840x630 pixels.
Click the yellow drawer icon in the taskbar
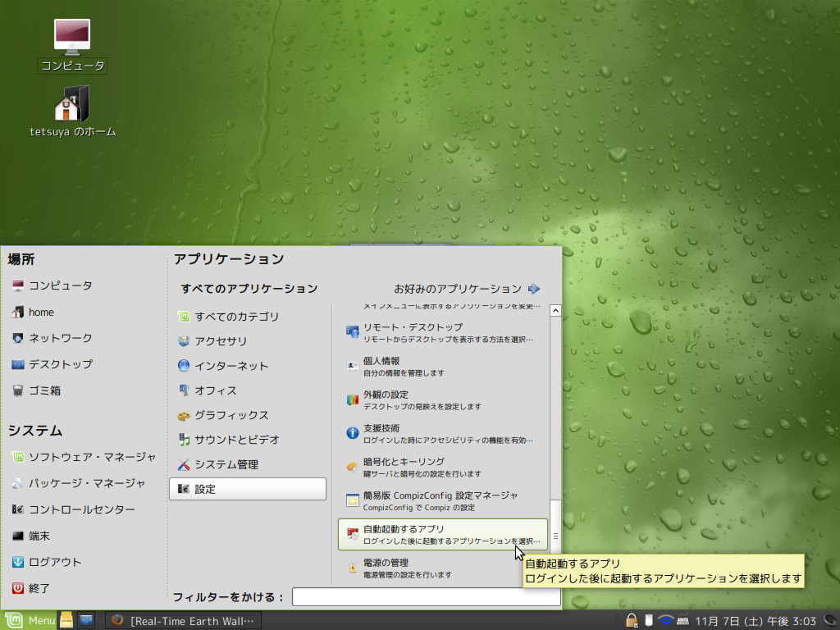pyautogui.click(x=66, y=620)
